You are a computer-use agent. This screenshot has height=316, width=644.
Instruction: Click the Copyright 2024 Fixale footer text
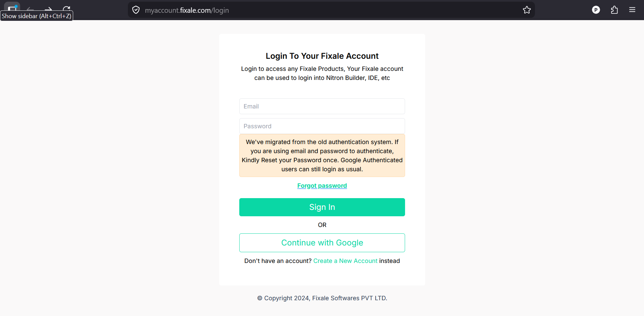click(x=322, y=298)
